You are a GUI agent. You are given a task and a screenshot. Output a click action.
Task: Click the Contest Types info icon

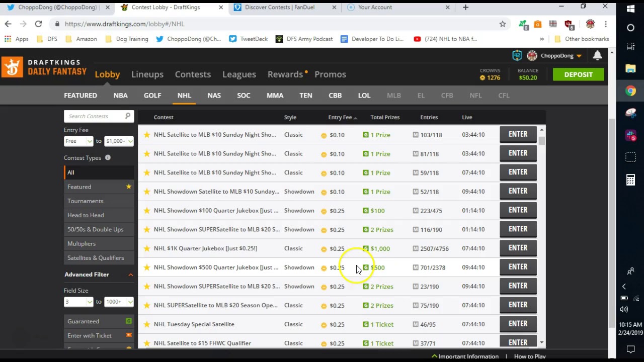point(108,158)
